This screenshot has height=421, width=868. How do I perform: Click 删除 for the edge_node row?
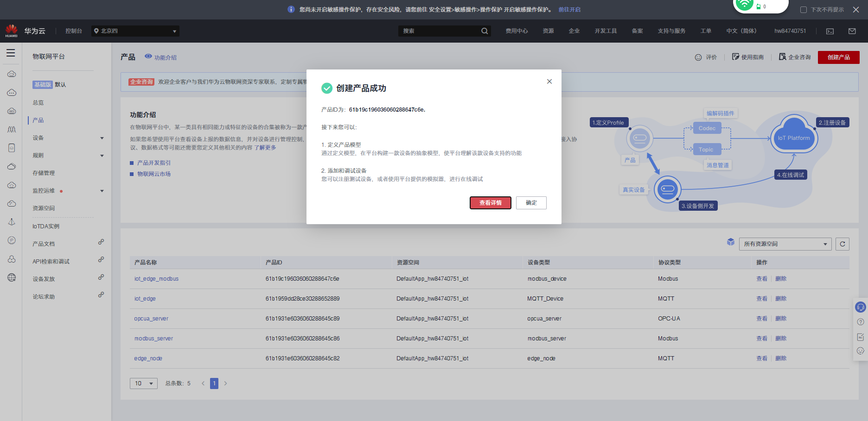click(x=781, y=358)
